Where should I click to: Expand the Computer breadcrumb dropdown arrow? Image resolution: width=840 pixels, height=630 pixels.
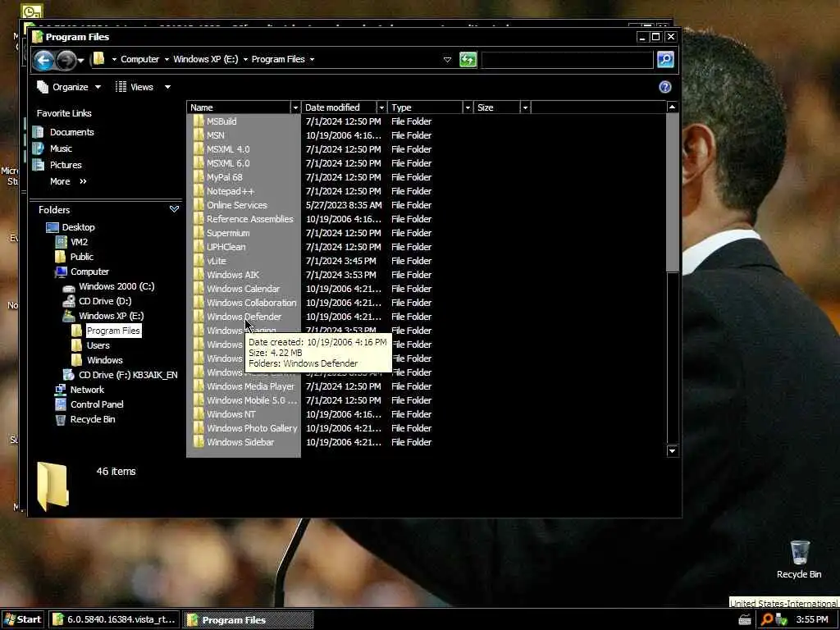click(167, 59)
